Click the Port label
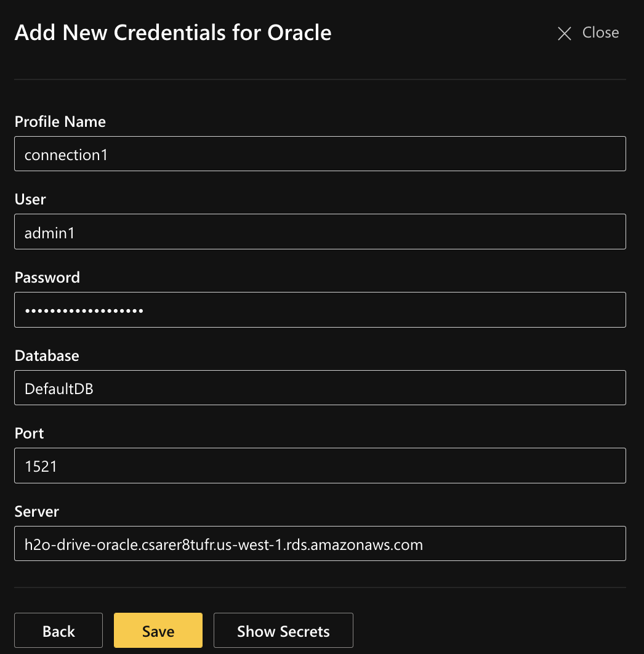Screen dimensions: 644x654 (x=29, y=433)
